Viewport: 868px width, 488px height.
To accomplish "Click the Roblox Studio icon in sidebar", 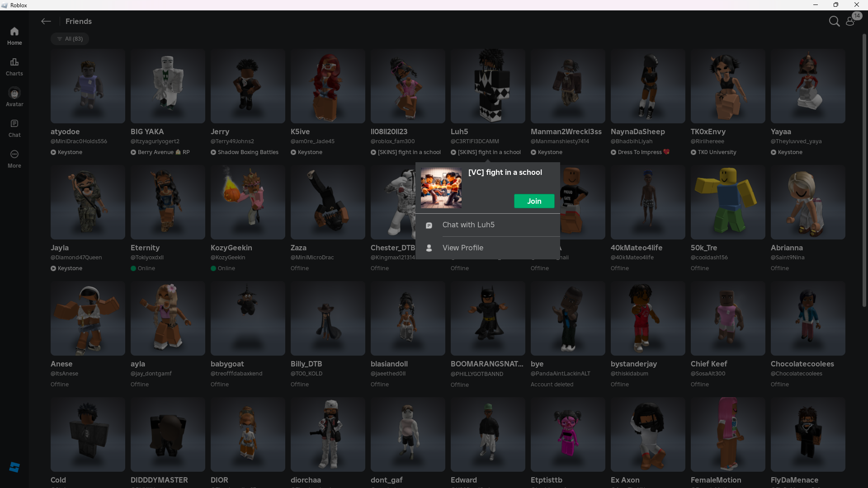I will click(x=14, y=467).
